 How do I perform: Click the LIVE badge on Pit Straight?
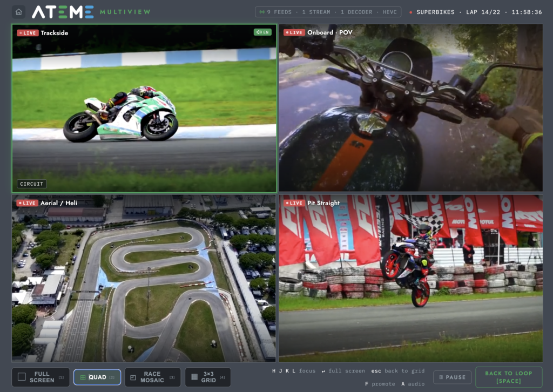[x=294, y=203]
